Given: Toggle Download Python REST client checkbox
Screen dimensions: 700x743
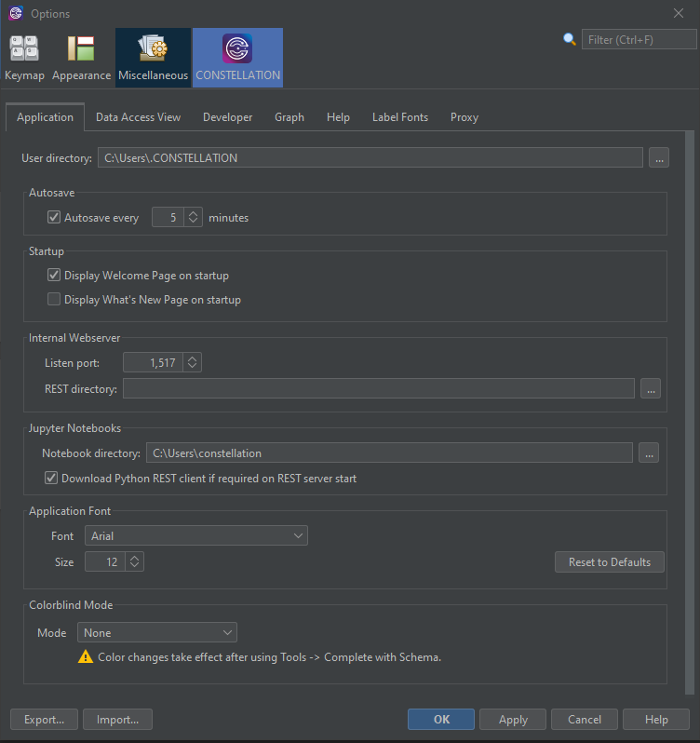Looking at the screenshot, I should (51, 478).
